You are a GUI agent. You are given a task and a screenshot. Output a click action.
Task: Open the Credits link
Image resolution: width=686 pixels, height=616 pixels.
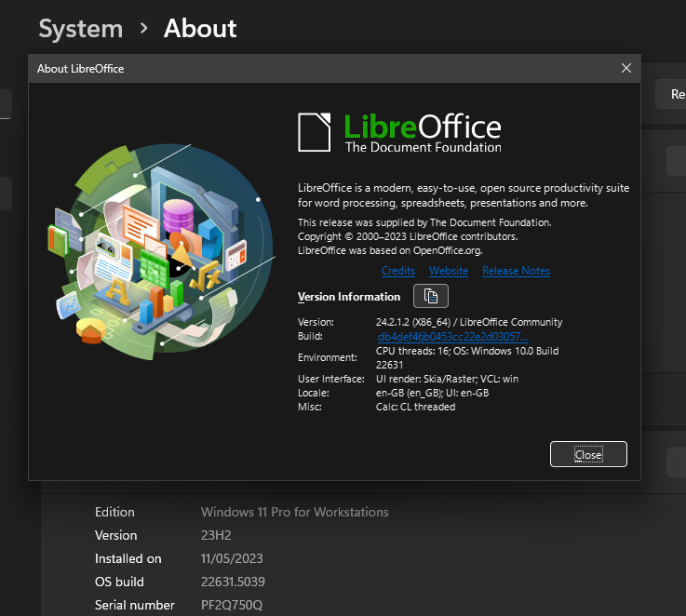click(398, 271)
